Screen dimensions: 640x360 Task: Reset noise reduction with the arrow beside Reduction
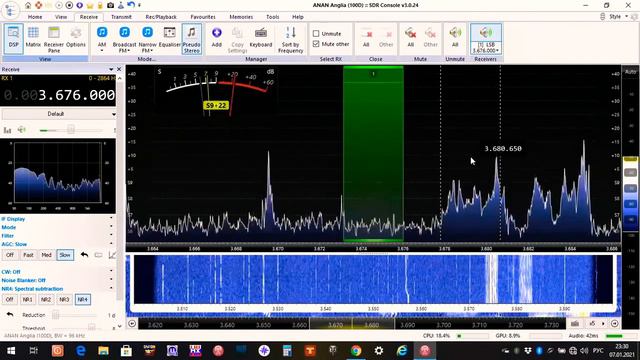(10, 314)
